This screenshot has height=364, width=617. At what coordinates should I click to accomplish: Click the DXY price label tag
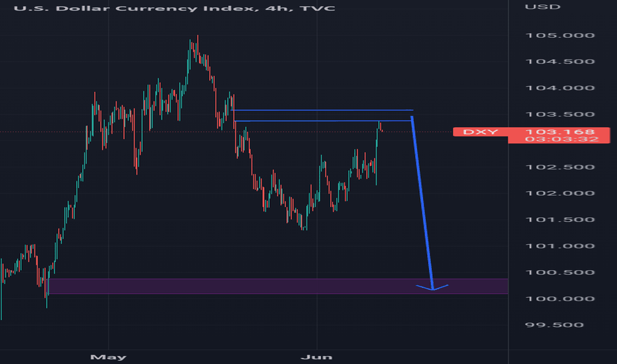(x=481, y=132)
